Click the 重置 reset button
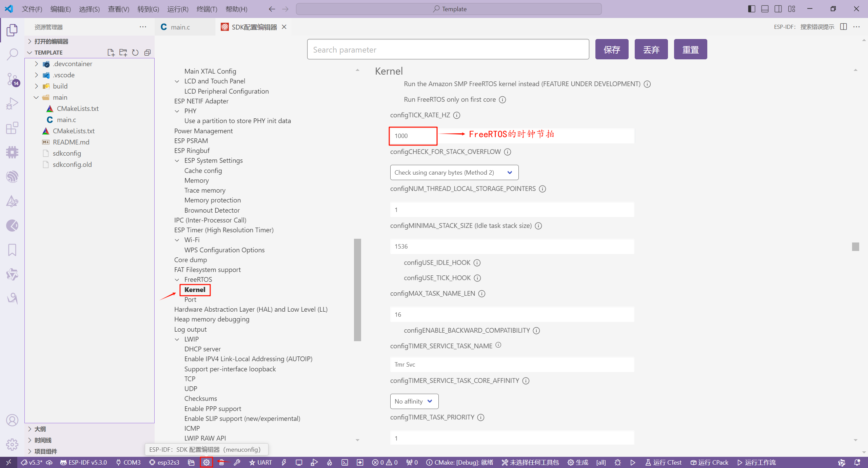The image size is (868, 468). pos(690,50)
